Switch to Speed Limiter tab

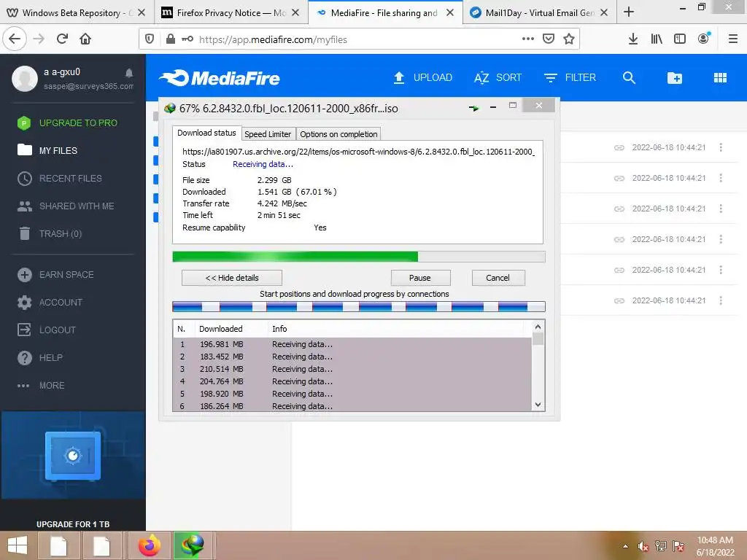pos(268,134)
